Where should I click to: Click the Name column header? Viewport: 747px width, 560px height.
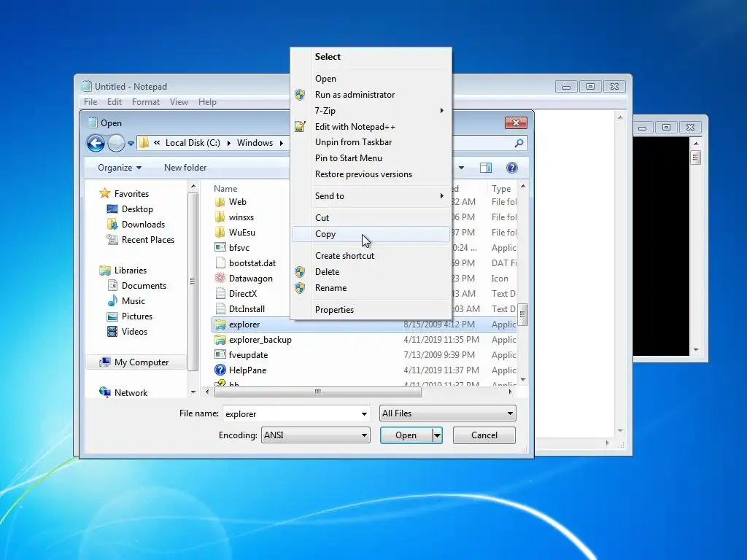point(225,189)
